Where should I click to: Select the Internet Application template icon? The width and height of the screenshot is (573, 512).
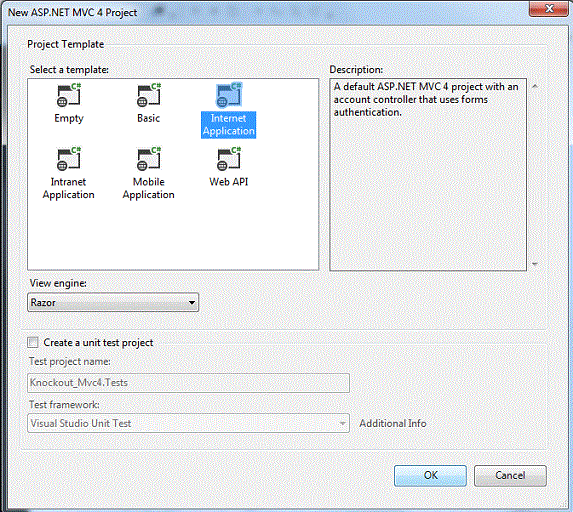click(229, 95)
